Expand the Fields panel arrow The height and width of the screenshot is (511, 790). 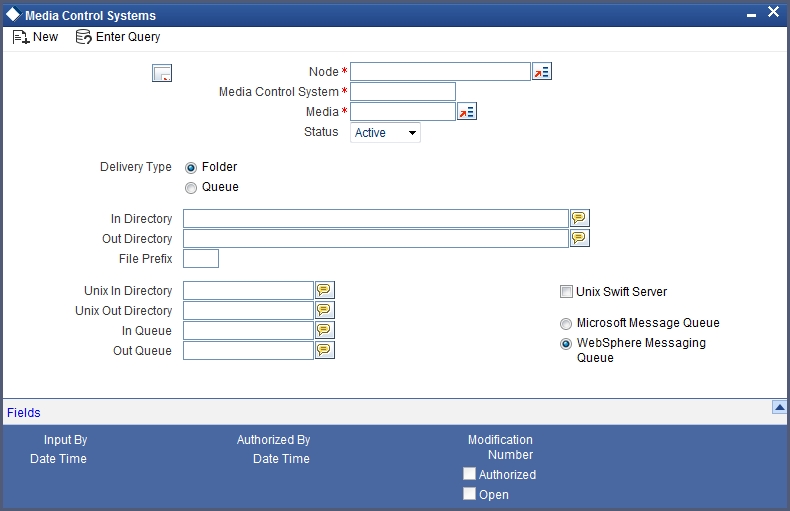pos(779,407)
